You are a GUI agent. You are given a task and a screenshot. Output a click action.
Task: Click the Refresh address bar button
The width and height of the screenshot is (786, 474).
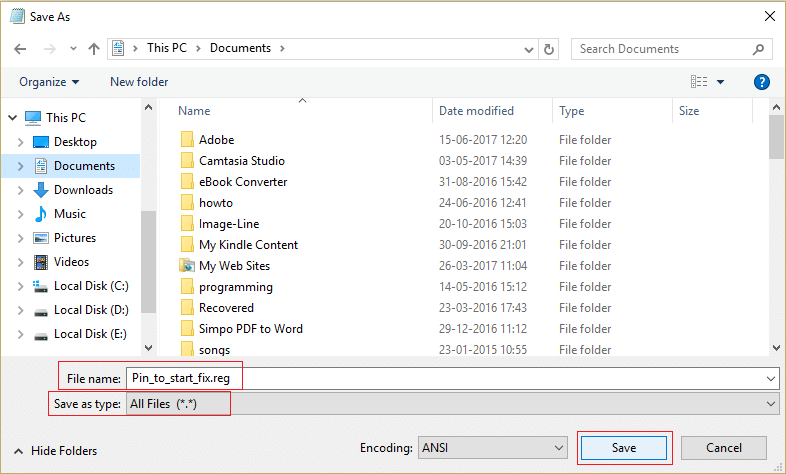[549, 49]
